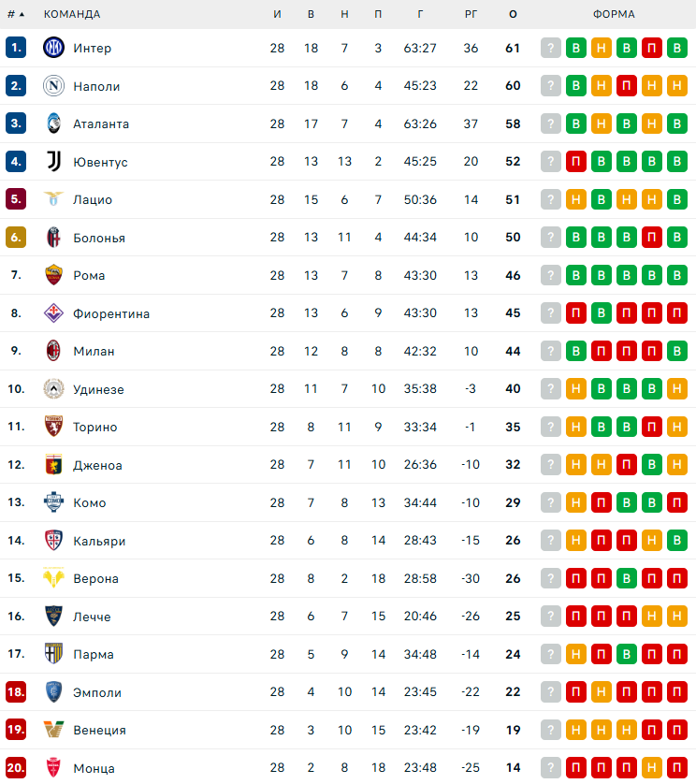Select the Fiorentina club emblem
Screen dimensions: 696x784
[52, 313]
